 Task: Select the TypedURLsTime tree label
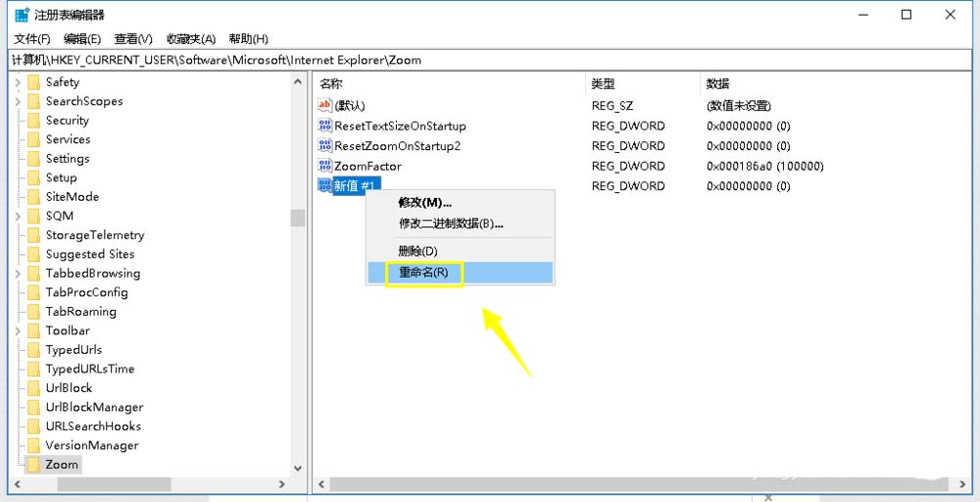click(90, 369)
